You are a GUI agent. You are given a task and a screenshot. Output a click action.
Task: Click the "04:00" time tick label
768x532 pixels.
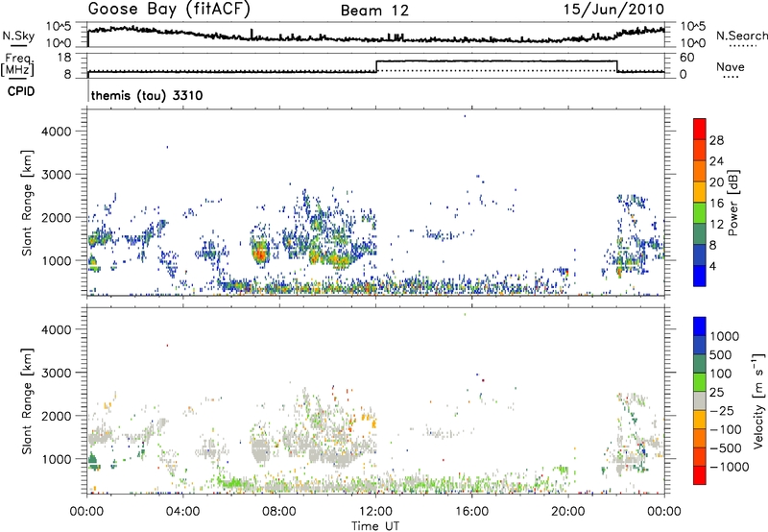(183, 512)
